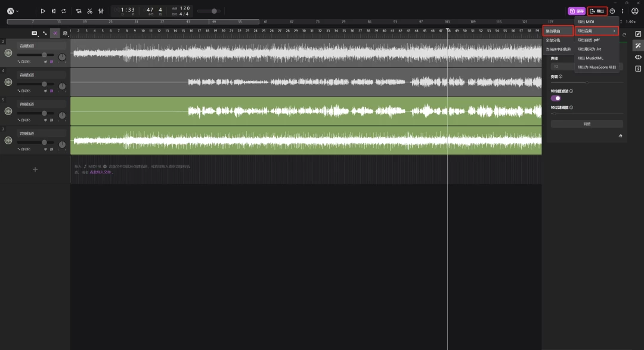Click the magic wand sidebar icon

[x=638, y=45]
